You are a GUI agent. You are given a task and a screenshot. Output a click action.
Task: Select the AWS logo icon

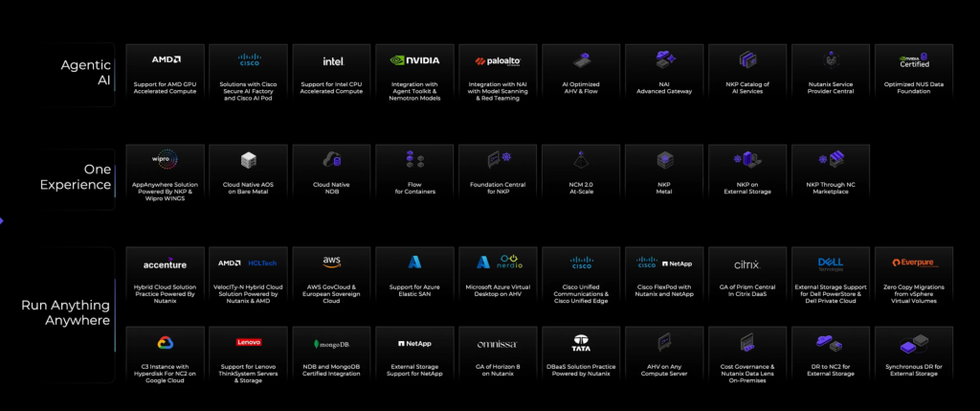pos(332,262)
